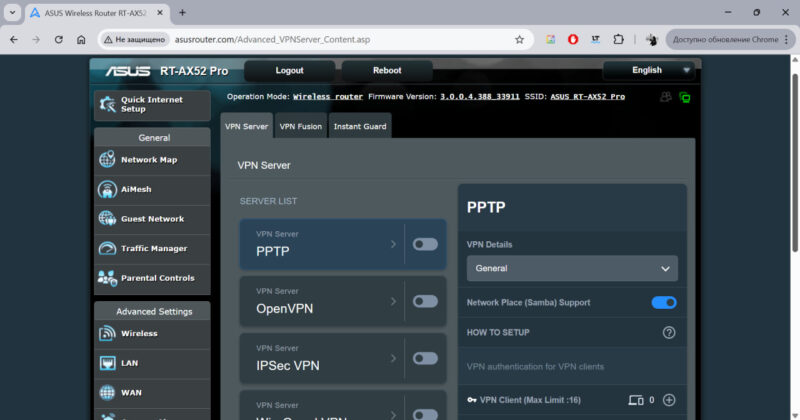This screenshot has width=800, height=420.
Task: Open AiMesh from the sidebar icon
Action: pyautogui.click(x=107, y=189)
